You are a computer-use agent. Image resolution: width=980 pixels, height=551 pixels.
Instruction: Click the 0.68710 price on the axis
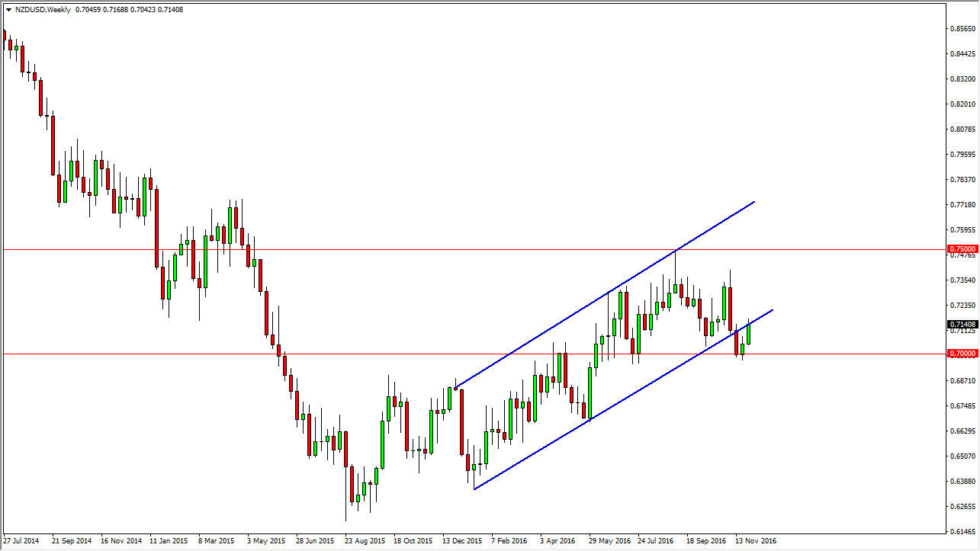pos(962,380)
